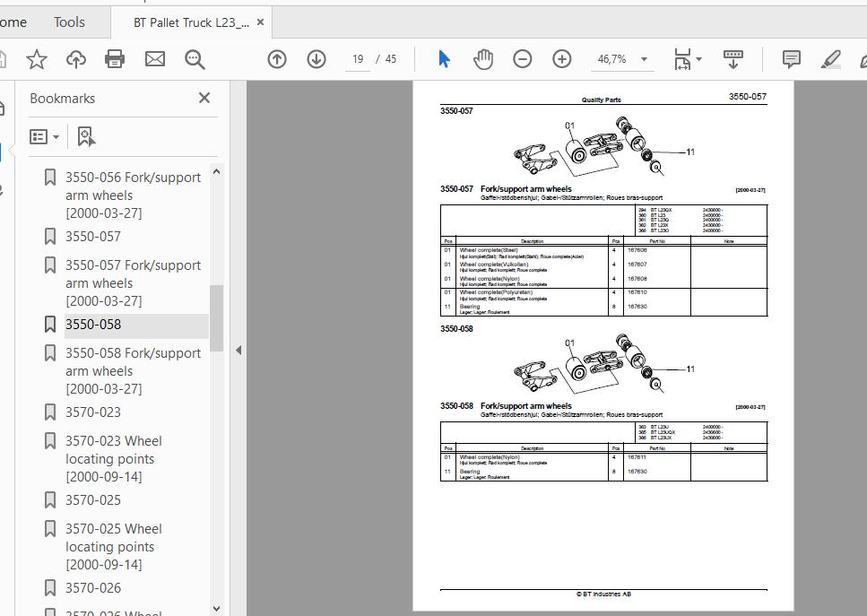Click the page number field showing 19

[x=358, y=59]
